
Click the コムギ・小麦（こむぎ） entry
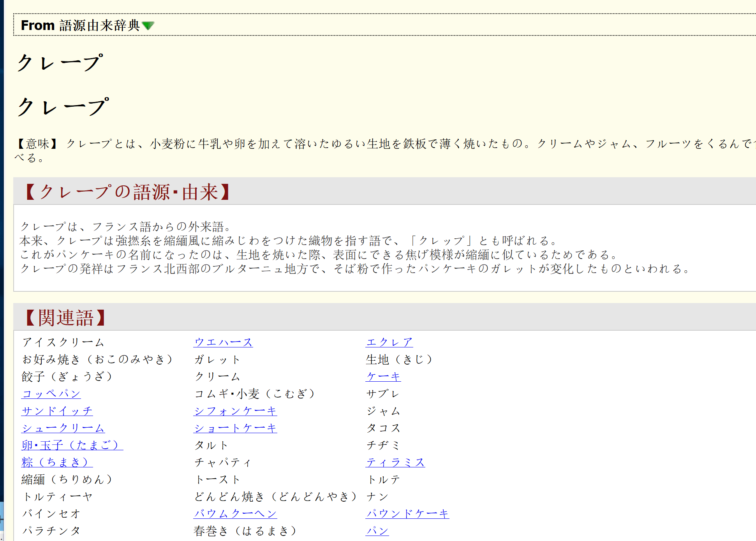point(254,394)
